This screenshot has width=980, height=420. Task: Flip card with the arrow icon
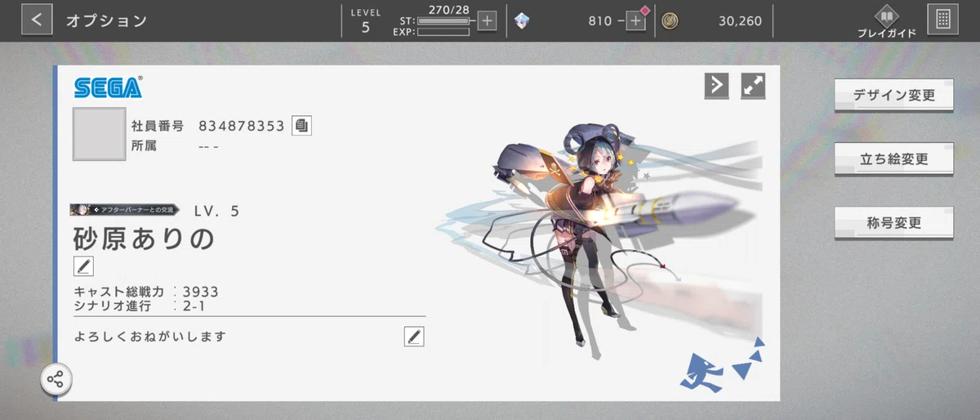716,85
